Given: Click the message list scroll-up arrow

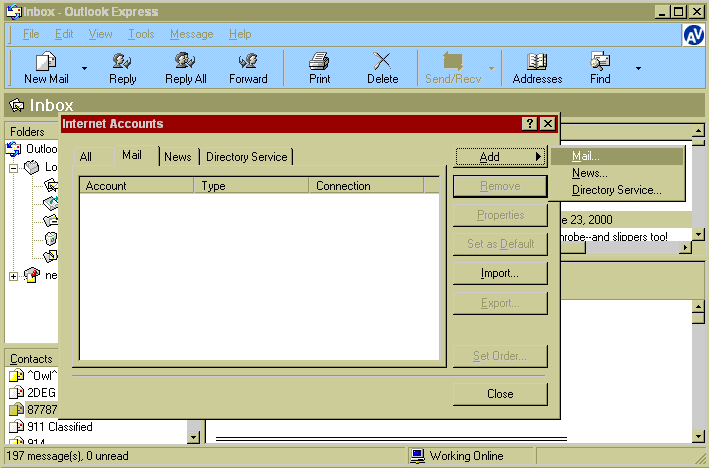Looking at the screenshot, I should pyautogui.click(x=698, y=131).
